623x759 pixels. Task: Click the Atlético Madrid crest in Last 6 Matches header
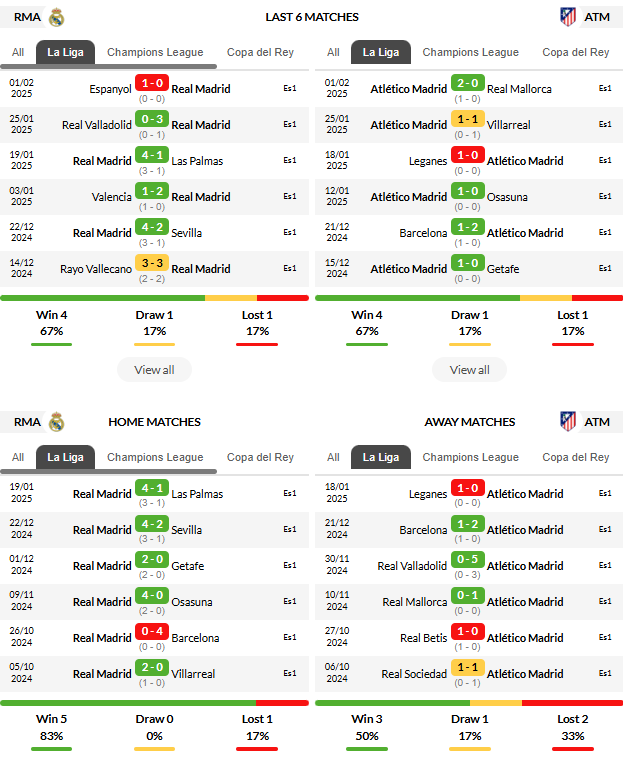coord(568,17)
